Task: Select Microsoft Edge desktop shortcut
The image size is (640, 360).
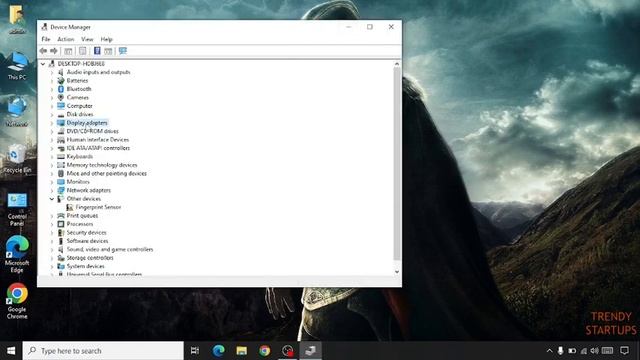Action: pos(17,254)
